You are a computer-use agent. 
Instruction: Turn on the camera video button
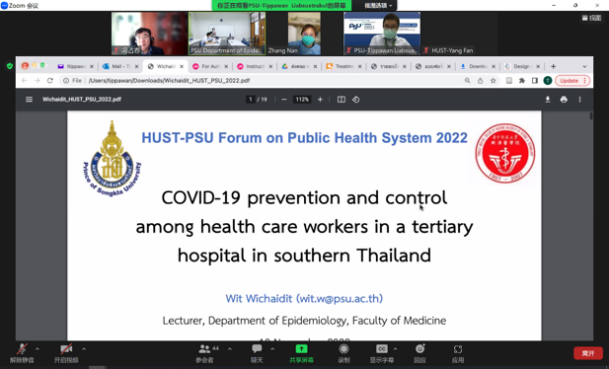click(x=66, y=353)
